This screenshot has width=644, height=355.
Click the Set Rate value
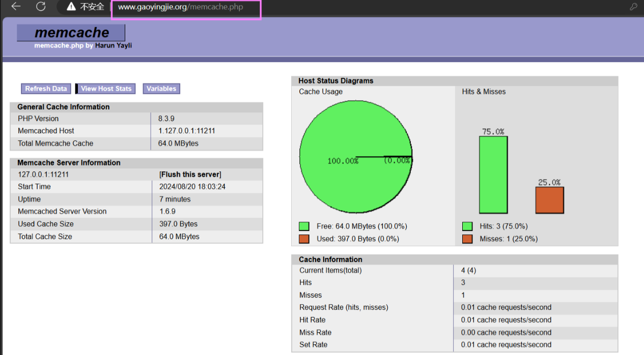(x=506, y=345)
